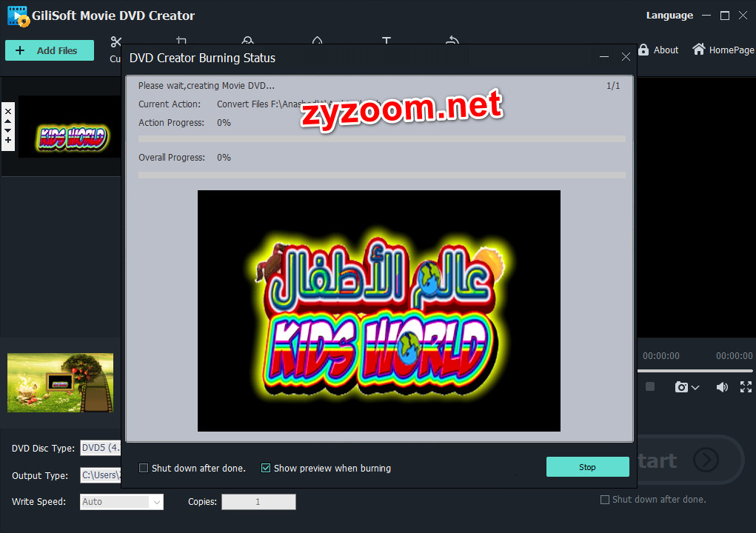Click the 'DVD Creator Burning Status' title text

pyautogui.click(x=202, y=58)
